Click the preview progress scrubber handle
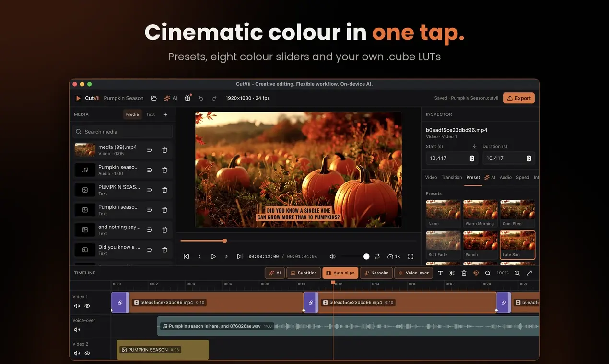 point(225,241)
